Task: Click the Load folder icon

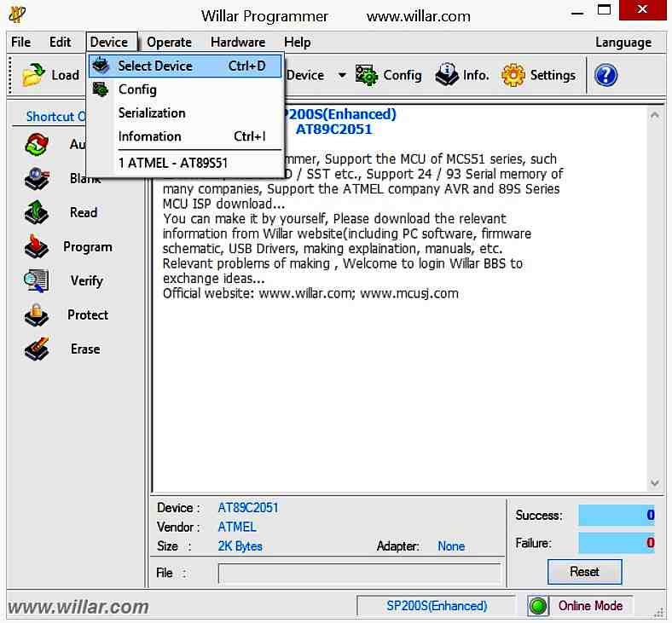Action: [34, 75]
